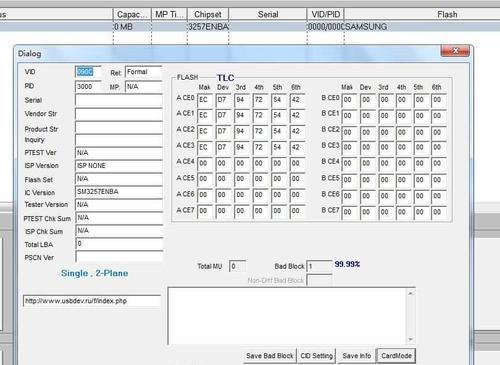Click the Serial column header
This screenshot has height=365, width=500.
tap(268, 15)
